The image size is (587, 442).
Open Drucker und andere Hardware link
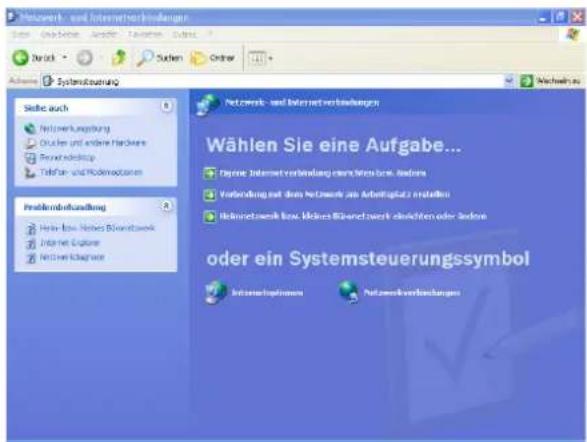coord(93,143)
